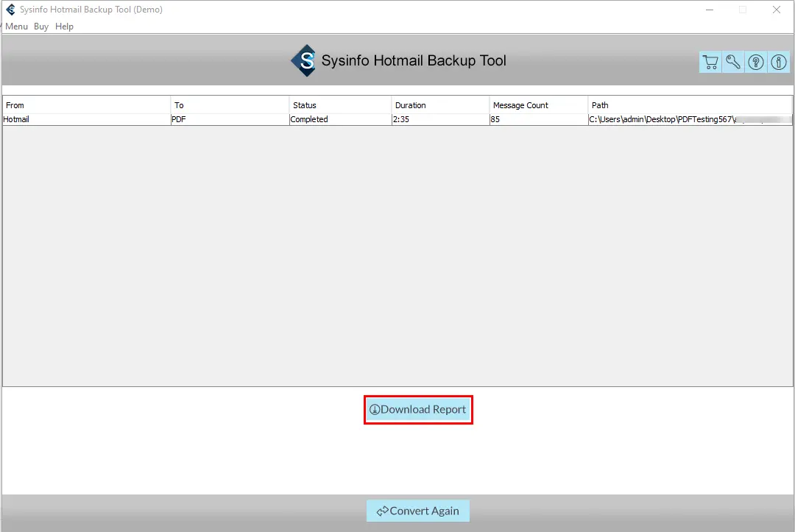This screenshot has width=795, height=532.
Task: Click the From column header
Action: 87,105
